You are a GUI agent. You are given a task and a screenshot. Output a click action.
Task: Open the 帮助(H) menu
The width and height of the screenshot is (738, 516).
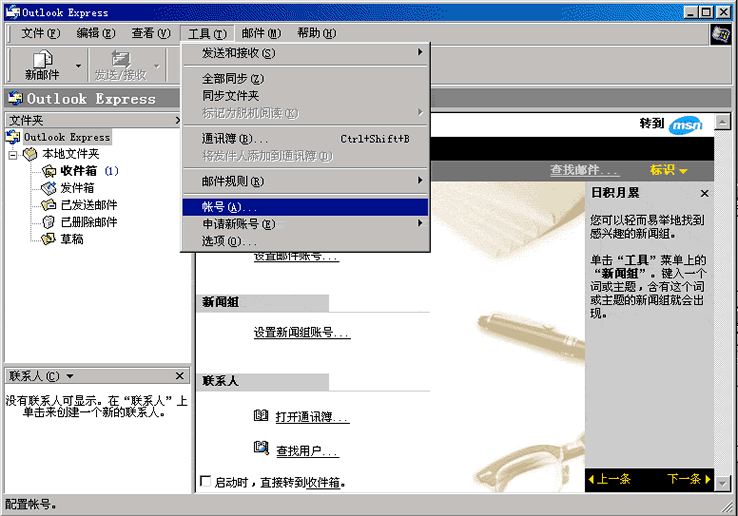316,33
